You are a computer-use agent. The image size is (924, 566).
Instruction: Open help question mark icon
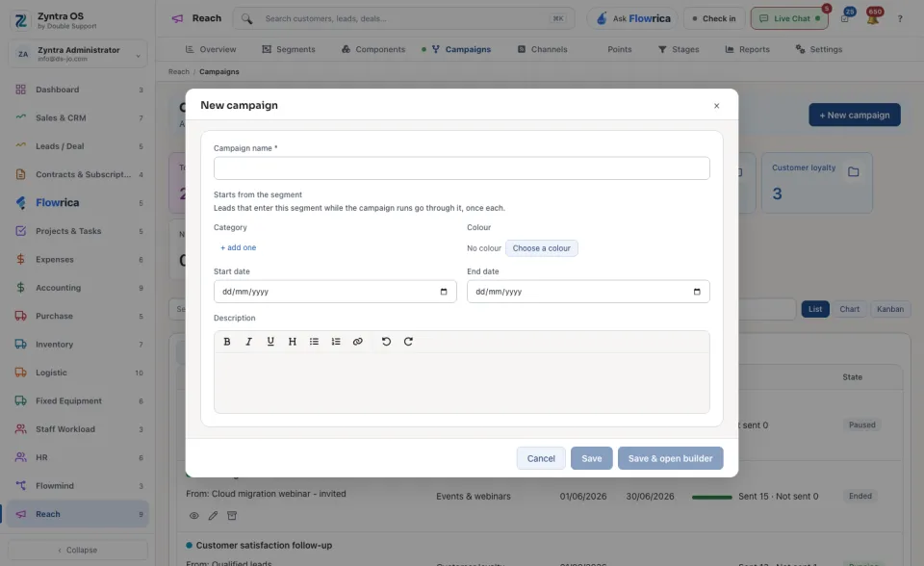tap(900, 19)
